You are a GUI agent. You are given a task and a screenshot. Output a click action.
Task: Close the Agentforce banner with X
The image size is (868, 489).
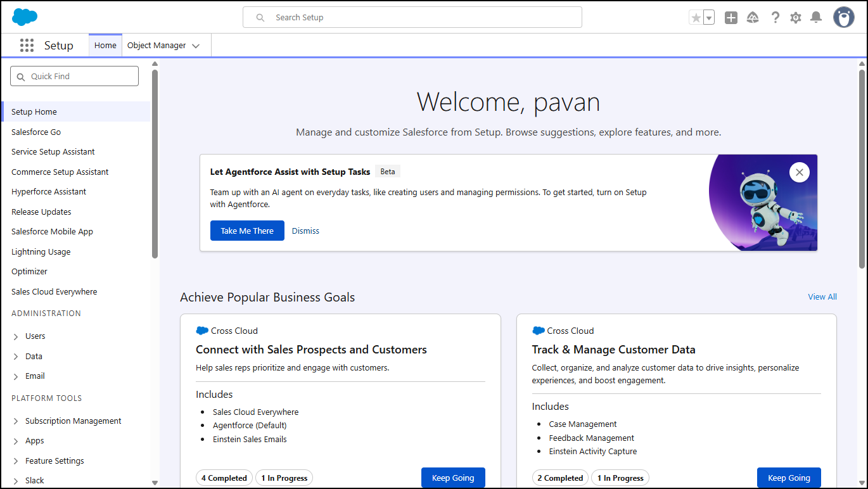tap(799, 172)
